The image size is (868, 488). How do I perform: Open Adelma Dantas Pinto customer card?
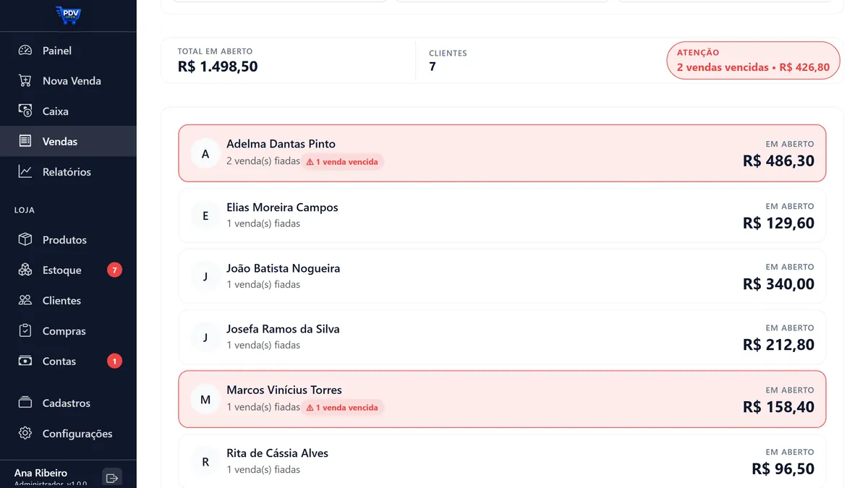[502, 153]
